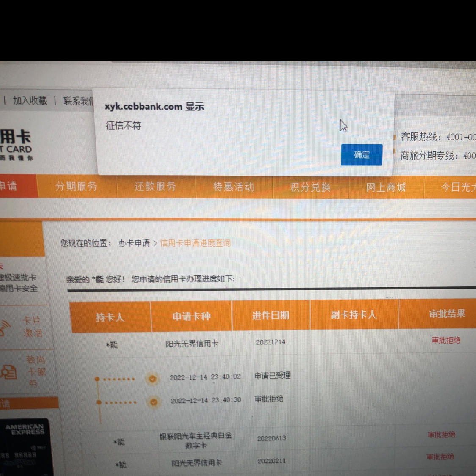476x476 pixels.
Task: Click the check icon beside 2022-12-14 23:40:30
Action: 154,402
